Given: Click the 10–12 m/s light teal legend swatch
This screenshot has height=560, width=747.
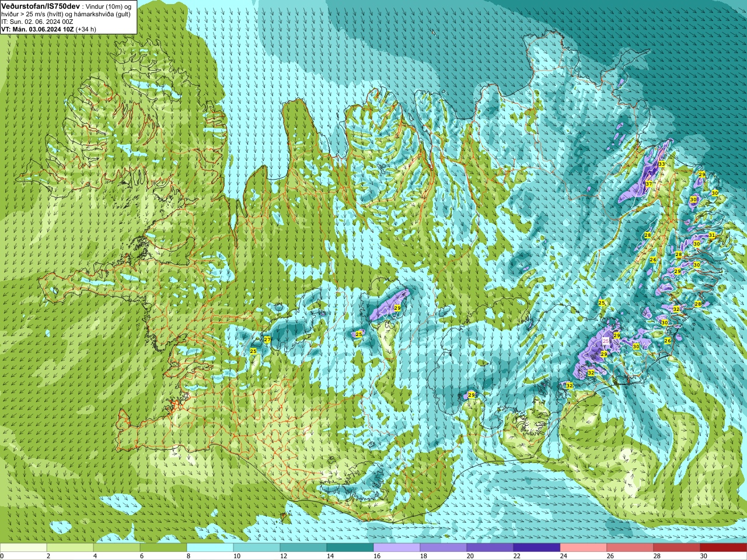Looking at the screenshot, I should click(257, 547).
